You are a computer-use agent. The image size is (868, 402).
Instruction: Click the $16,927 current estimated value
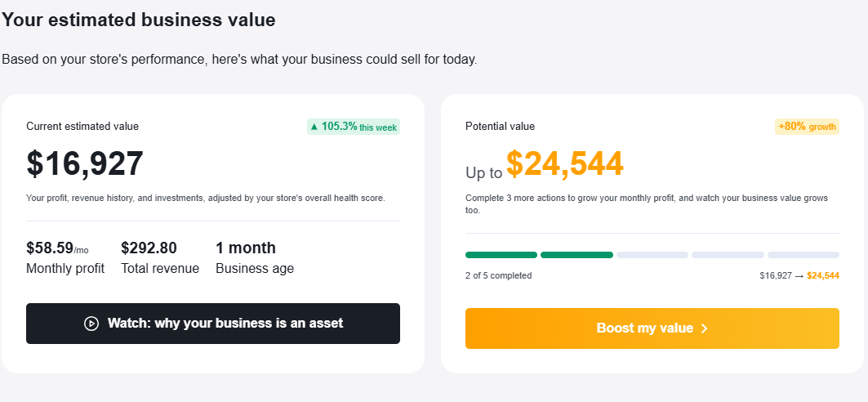coord(85,163)
